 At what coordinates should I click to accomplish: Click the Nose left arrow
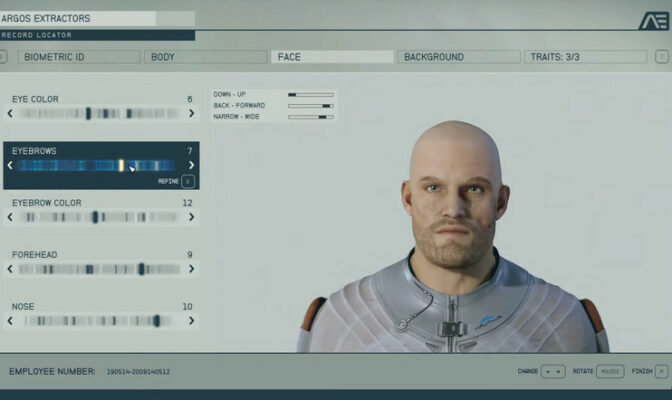pos(10,320)
